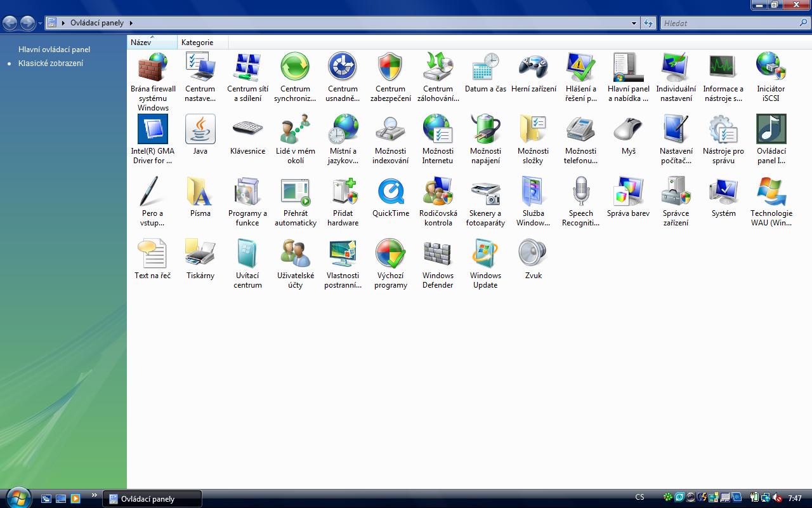Select Klasické zobrazení in sidebar
This screenshot has height=508, width=812.
click(51, 63)
